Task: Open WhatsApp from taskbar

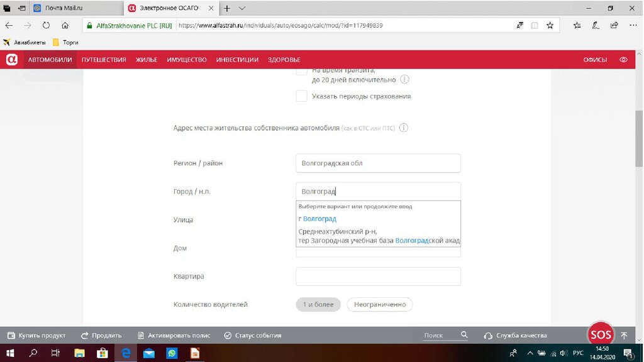Action: [172, 353]
